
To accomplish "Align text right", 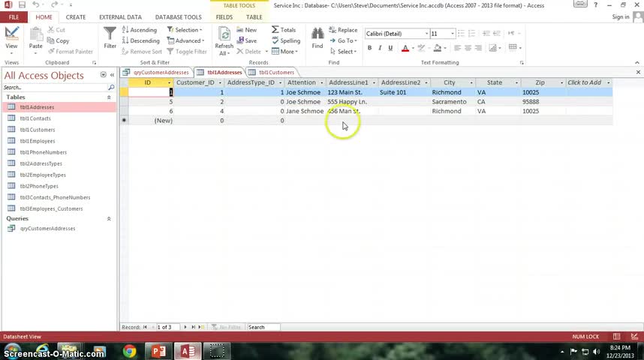I will pyautogui.click(x=478, y=48).
